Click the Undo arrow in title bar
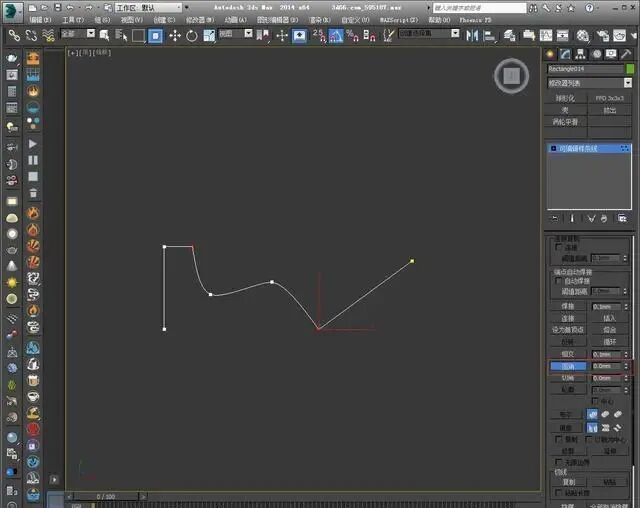640x508 pixels. pos(70,8)
